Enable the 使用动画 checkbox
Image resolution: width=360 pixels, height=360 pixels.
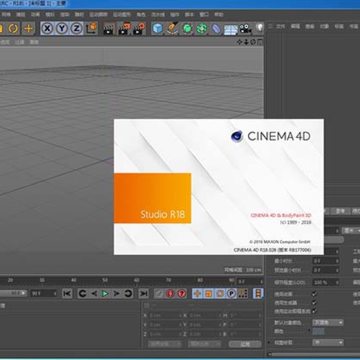coord(314,294)
